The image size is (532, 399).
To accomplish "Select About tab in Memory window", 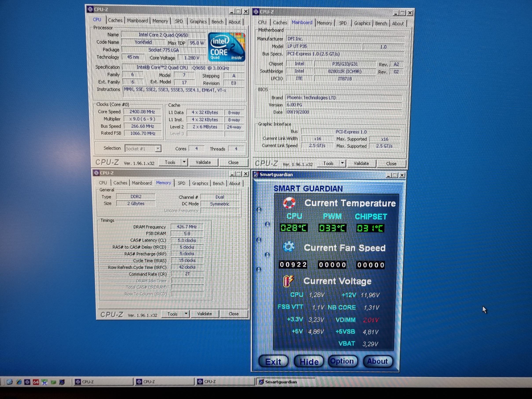I will [x=234, y=183].
